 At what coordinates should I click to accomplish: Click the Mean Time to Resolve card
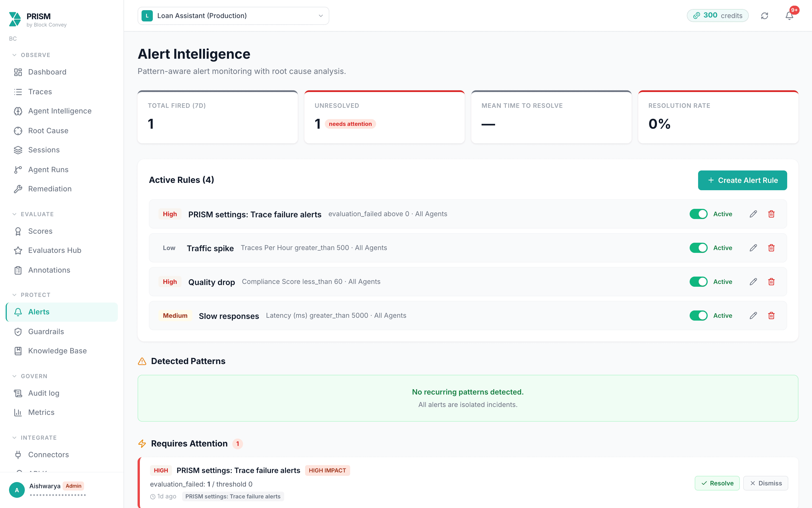[551, 117]
